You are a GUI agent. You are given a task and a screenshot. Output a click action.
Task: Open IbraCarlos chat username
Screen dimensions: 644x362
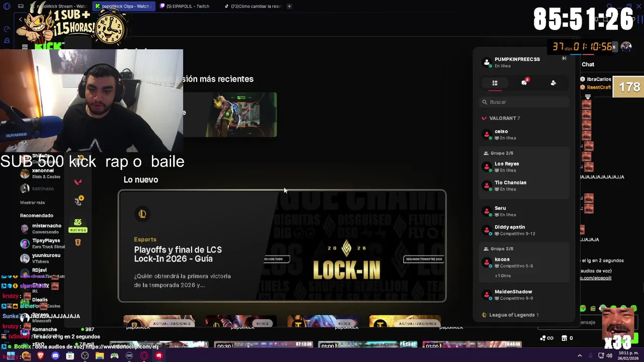tap(599, 79)
